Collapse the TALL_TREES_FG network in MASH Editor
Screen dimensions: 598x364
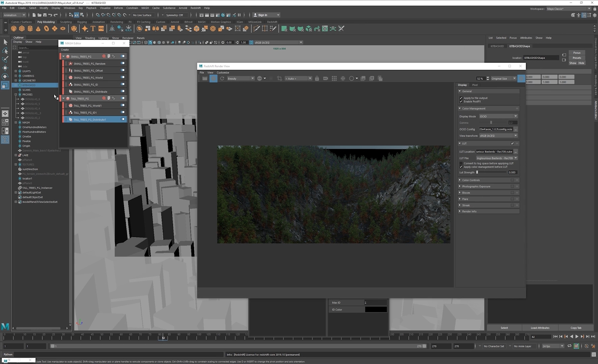[63, 98]
